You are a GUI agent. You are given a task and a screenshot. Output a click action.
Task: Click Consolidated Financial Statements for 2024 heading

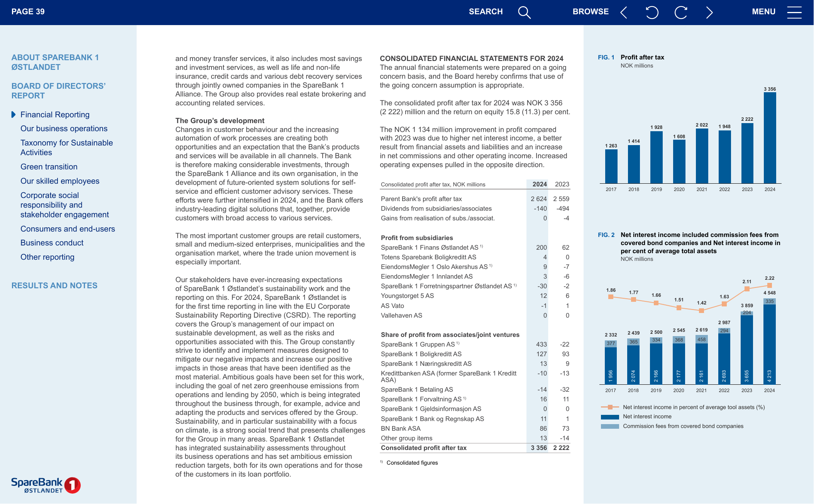click(471, 59)
